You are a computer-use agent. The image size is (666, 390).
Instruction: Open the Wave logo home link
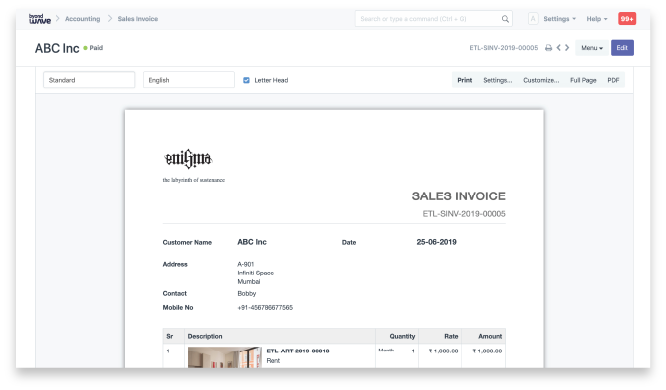40,19
